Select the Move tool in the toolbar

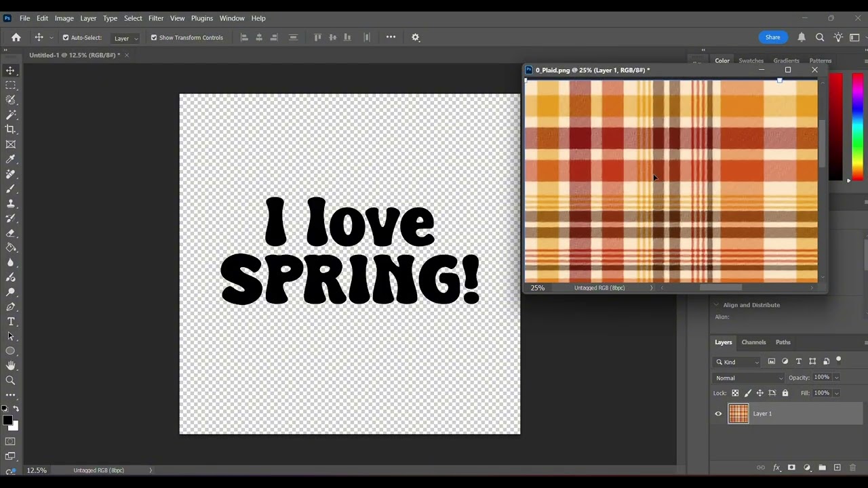pos(10,70)
